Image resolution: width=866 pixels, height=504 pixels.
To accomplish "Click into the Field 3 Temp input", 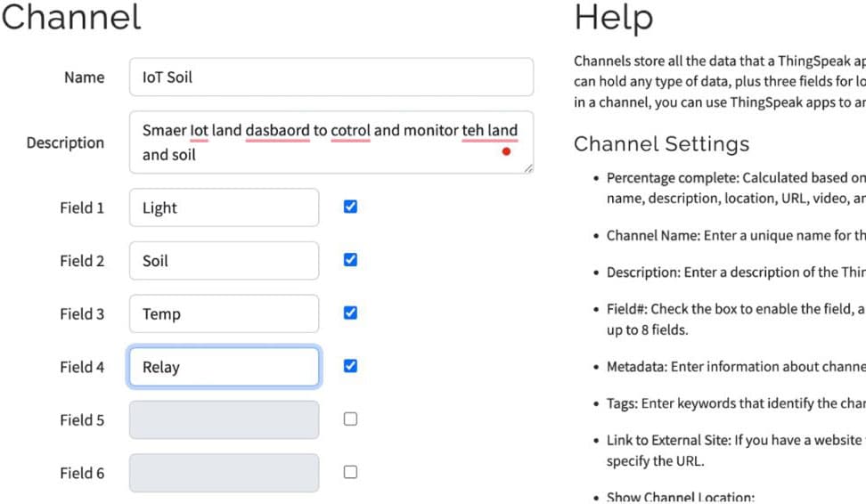I will [x=224, y=313].
